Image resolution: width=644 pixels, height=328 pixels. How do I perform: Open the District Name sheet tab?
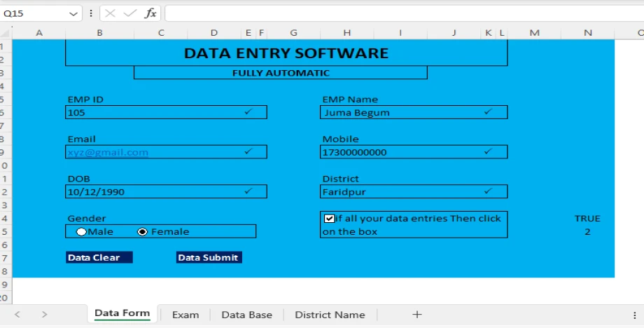point(330,315)
